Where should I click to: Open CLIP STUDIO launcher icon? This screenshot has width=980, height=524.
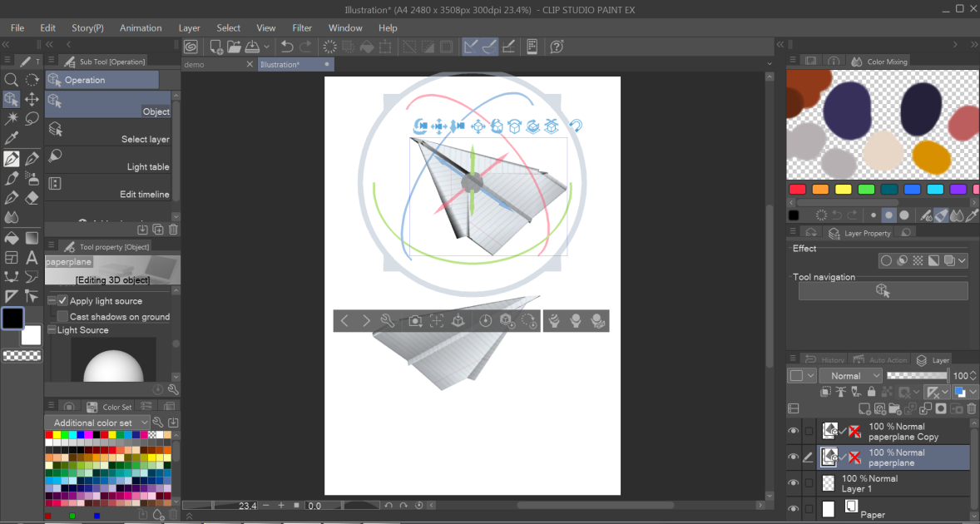click(x=191, y=47)
